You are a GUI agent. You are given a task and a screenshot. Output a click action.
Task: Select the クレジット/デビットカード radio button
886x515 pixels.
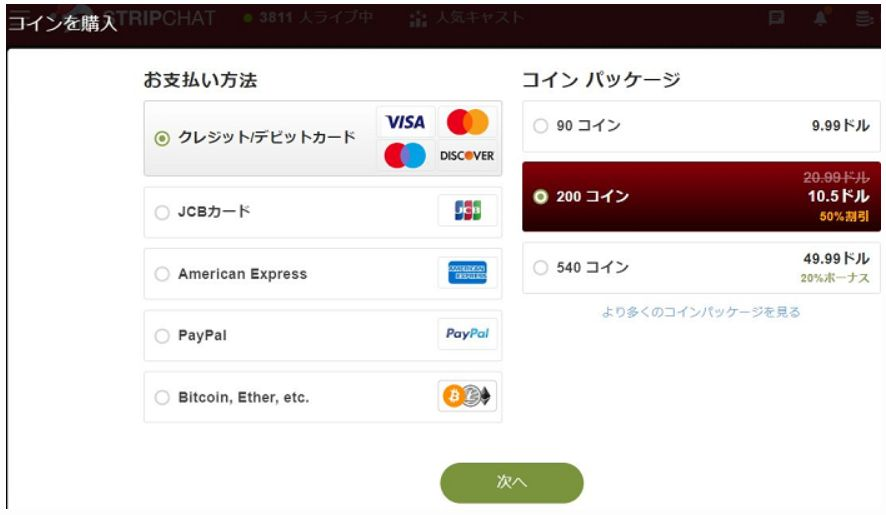162,138
